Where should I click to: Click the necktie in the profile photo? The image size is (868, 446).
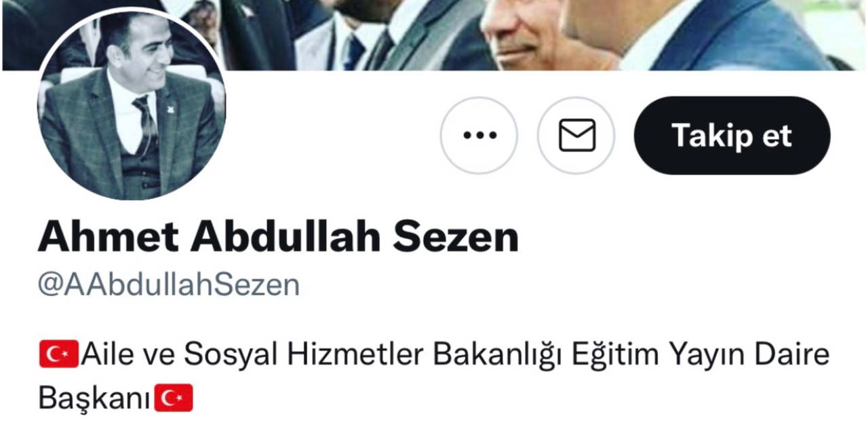[145, 122]
